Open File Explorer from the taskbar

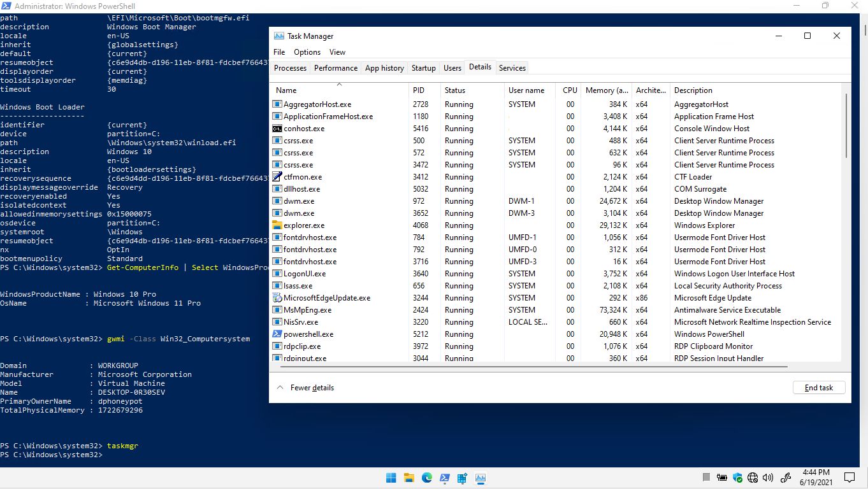(409, 478)
